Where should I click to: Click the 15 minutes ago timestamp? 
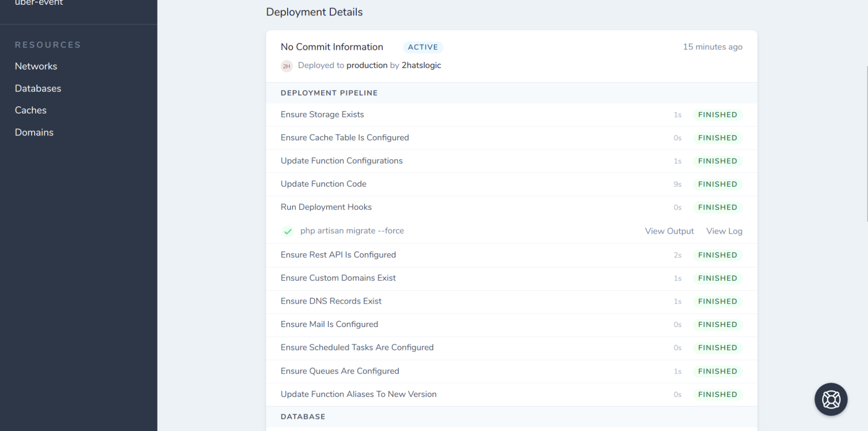click(712, 47)
